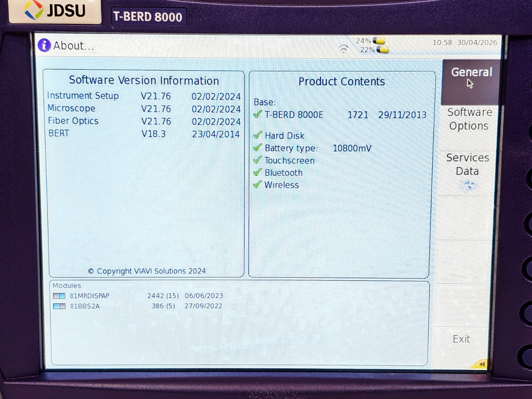Click the Wireless label
The image size is (532, 399).
282,185
